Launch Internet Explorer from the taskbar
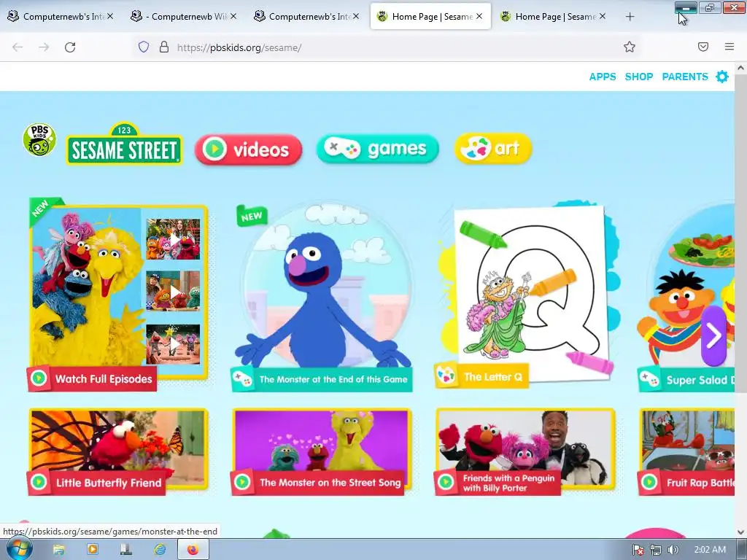This screenshot has width=747, height=560. coord(160,550)
